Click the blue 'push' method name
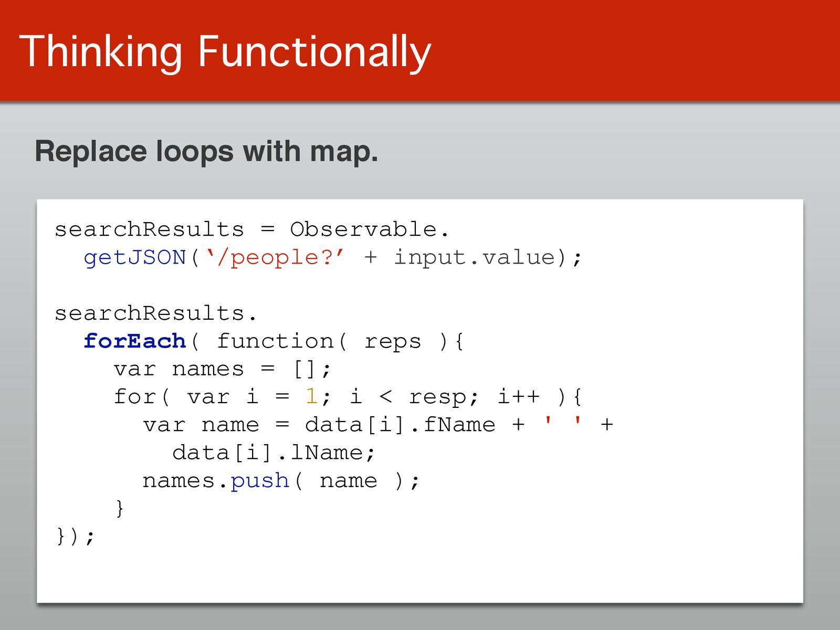 tap(260, 481)
